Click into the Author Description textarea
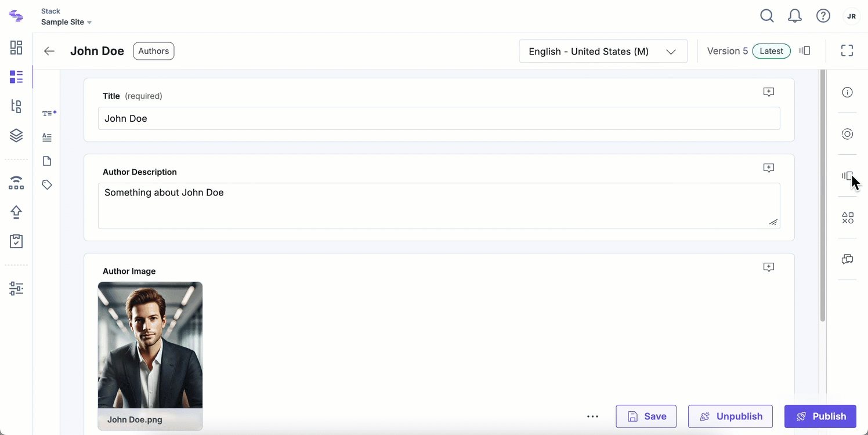The height and width of the screenshot is (435, 868). coord(439,206)
